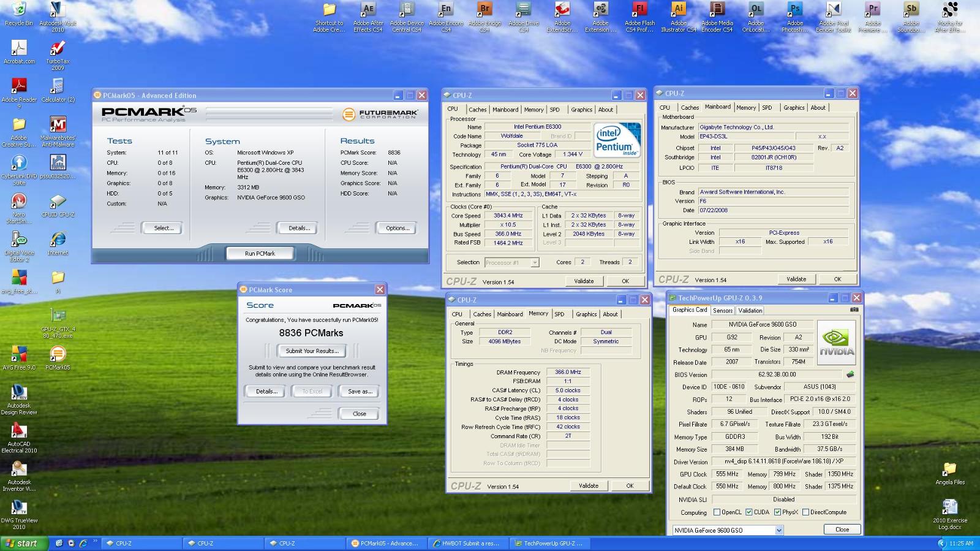Launch Adobe After Effects CS4 icon
The height and width of the screenshot is (551, 980).
367,17
